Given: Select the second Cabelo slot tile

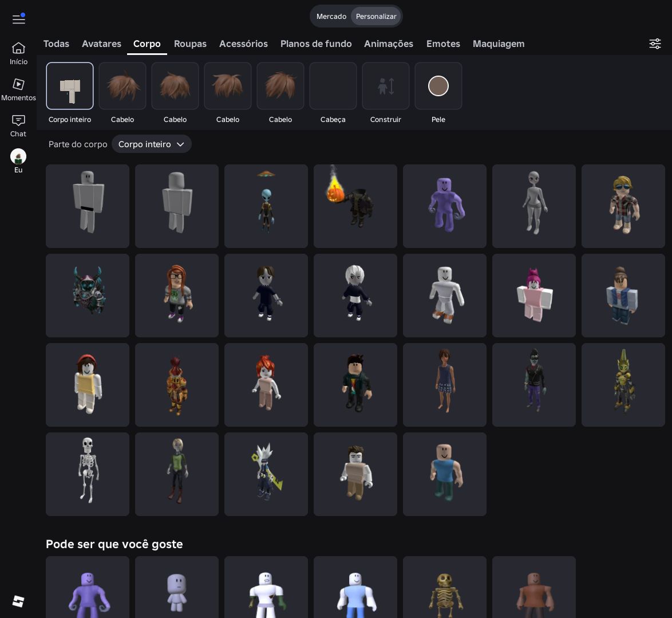Looking at the screenshot, I should coord(175,86).
